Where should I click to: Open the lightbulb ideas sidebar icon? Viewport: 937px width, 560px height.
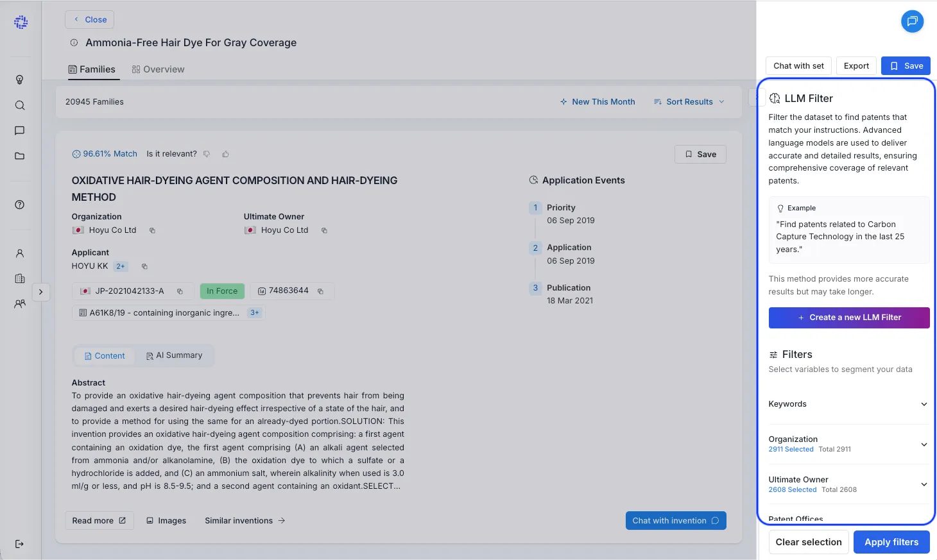20,80
